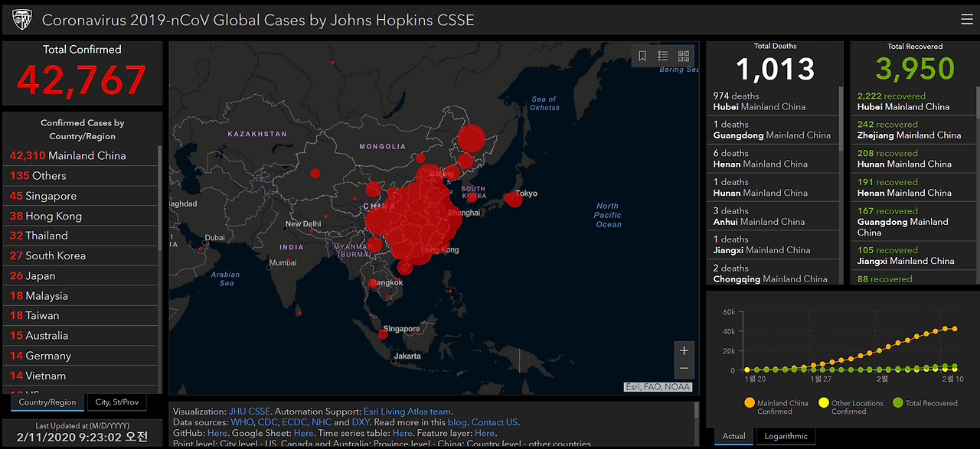This screenshot has height=449, width=980.
Task: Select the 18 Malaysia row
Action: (81, 295)
